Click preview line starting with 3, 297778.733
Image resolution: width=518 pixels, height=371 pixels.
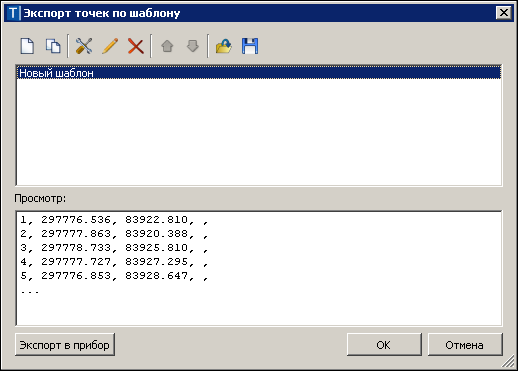114,248
